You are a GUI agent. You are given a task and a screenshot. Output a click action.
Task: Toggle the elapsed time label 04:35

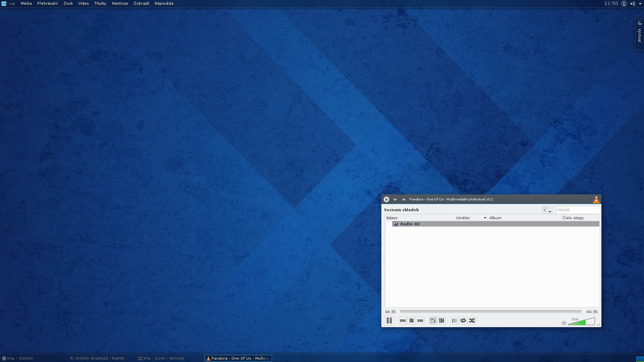390,312
